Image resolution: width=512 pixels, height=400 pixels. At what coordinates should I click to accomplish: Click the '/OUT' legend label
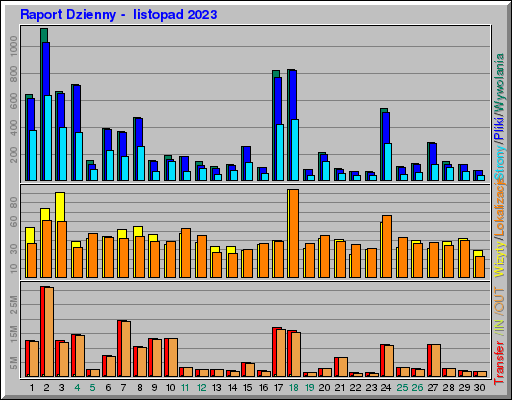point(499,300)
